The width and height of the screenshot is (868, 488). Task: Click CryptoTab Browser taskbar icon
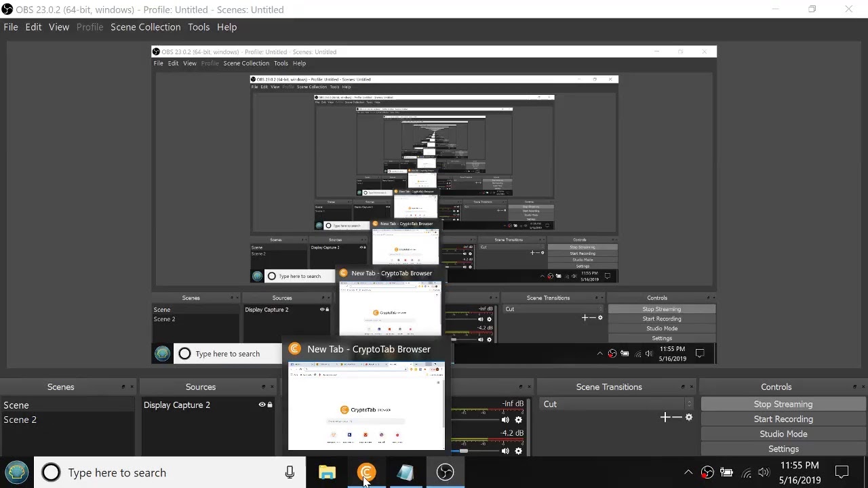pyautogui.click(x=366, y=472)
